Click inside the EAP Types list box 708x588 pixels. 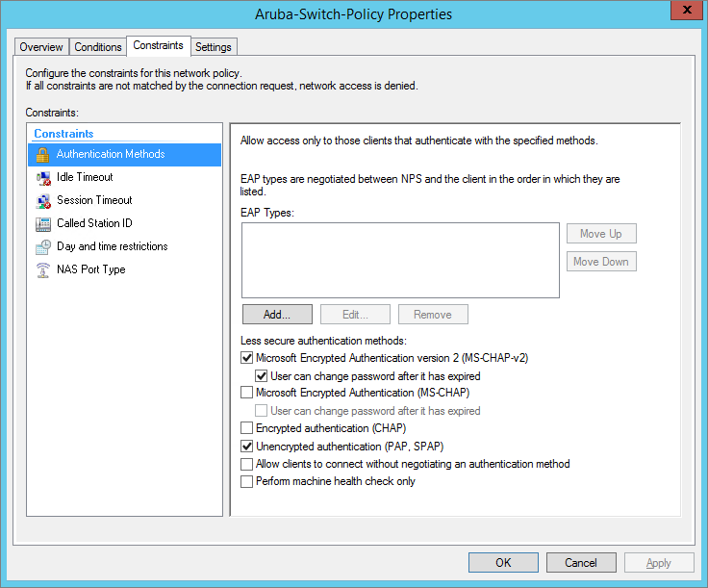[400, 260]
